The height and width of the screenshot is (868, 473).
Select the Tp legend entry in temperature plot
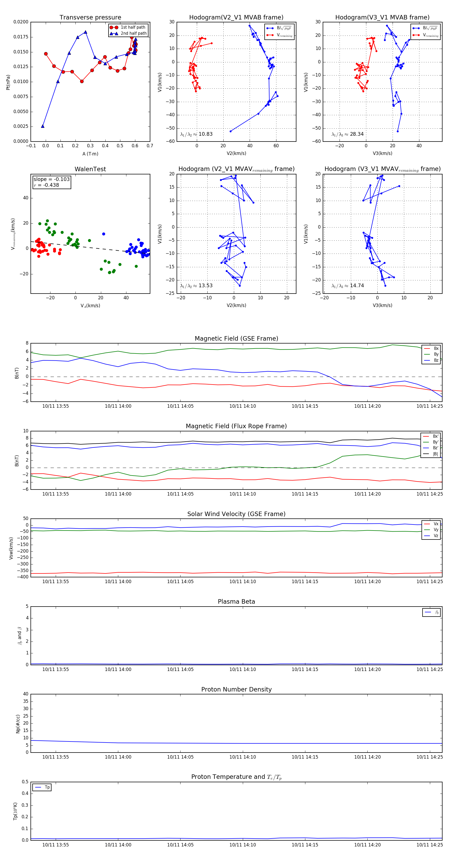click(x=42, y=788)
